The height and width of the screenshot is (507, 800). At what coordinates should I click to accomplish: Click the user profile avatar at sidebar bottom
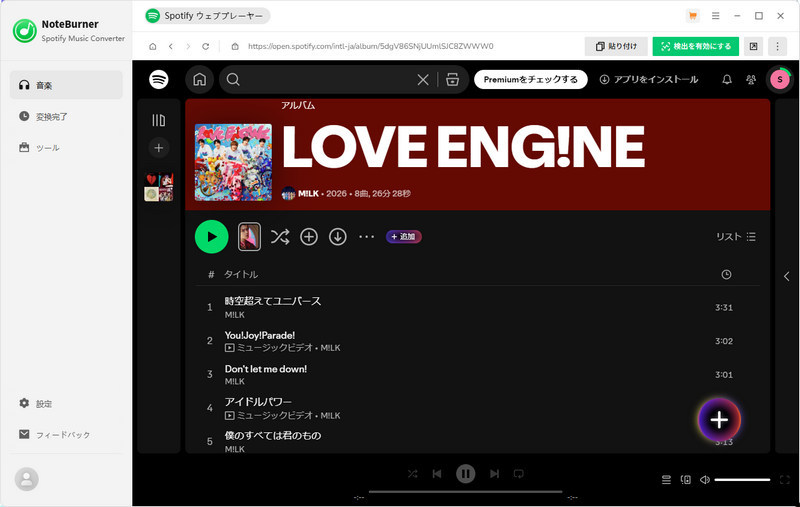(27, 479)
